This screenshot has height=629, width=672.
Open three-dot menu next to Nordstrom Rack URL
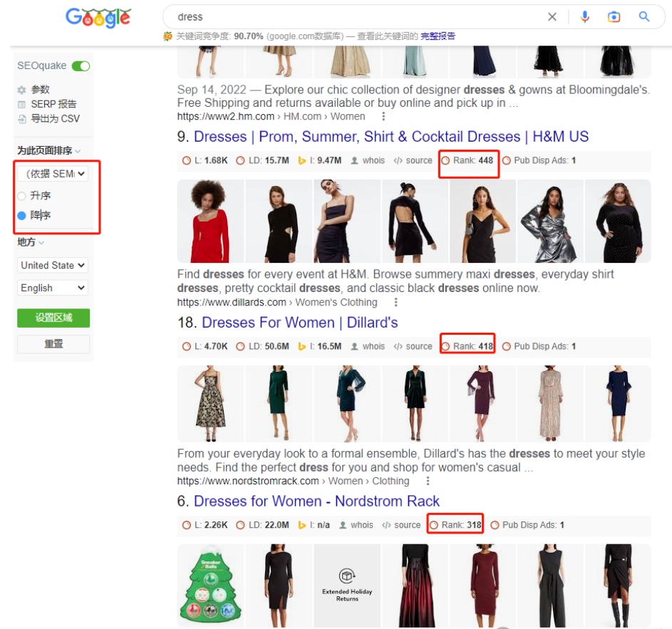tap(428, 481)
